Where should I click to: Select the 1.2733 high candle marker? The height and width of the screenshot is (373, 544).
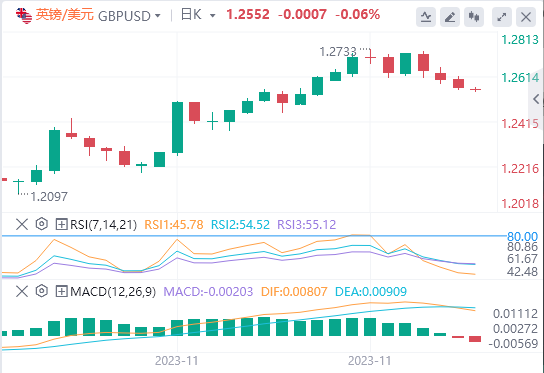(x=338, y=52)
